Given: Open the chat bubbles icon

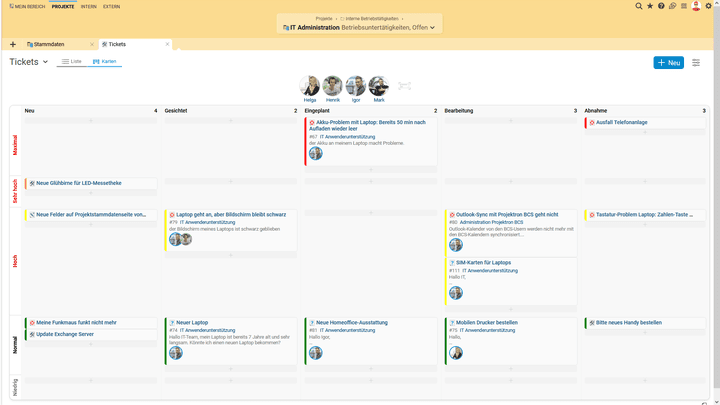Looking at the screenshot, I should [x=672, y=6].
